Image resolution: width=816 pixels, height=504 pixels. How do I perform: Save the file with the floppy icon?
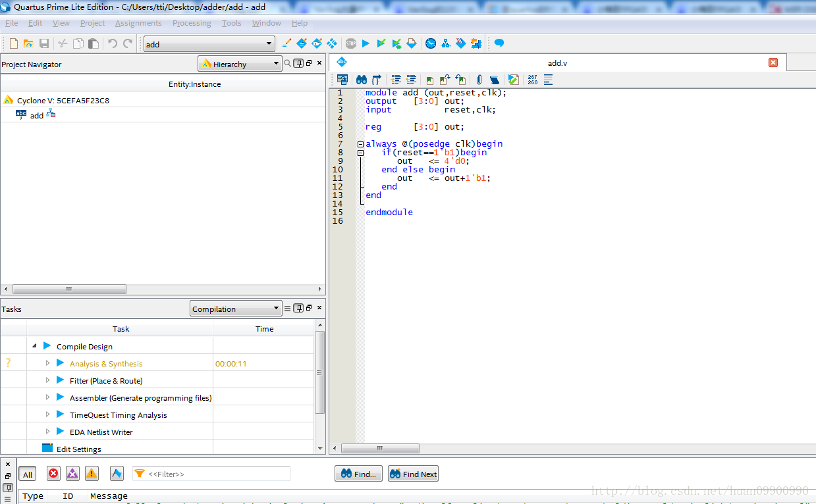click(44, 43)
